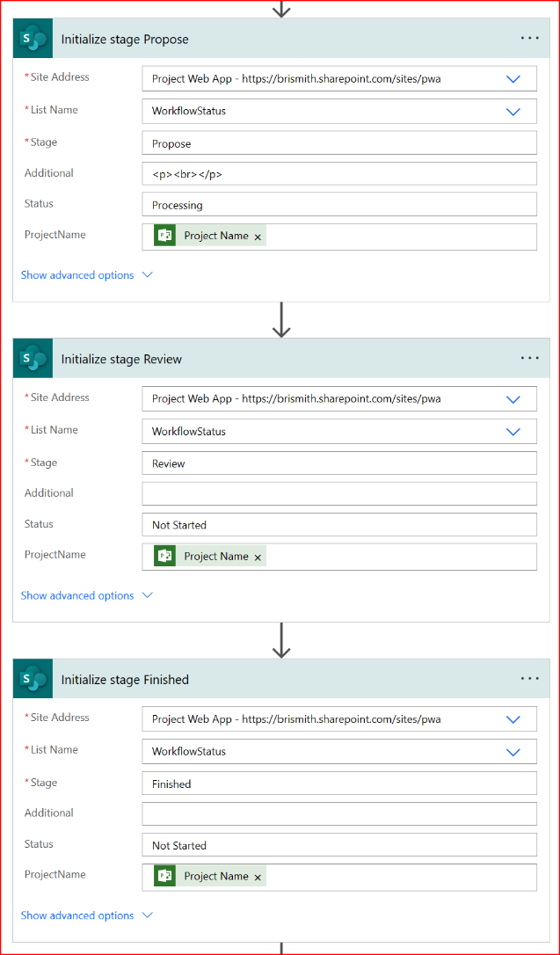Show advanced options for the Propose stage
The height and width of the screenshot is (955, 560).
tap(86, 275)
